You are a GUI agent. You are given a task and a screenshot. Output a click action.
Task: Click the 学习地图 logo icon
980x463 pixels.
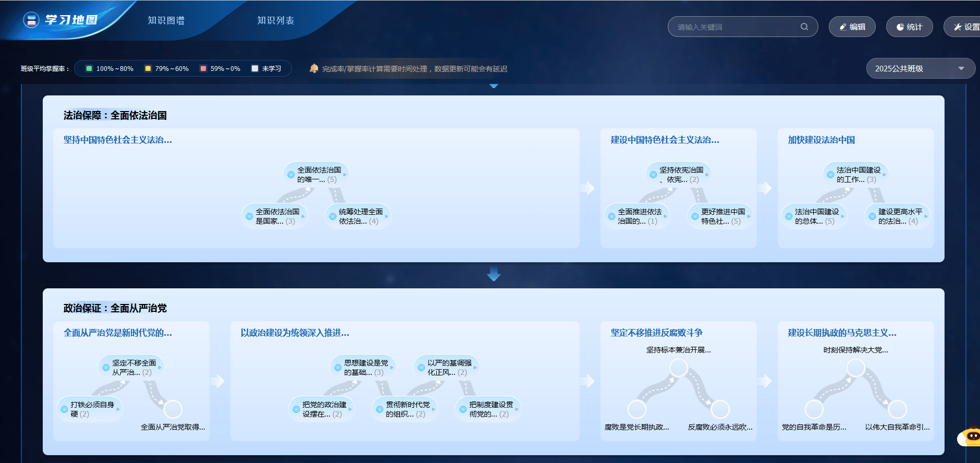click(x=31, y=20)
